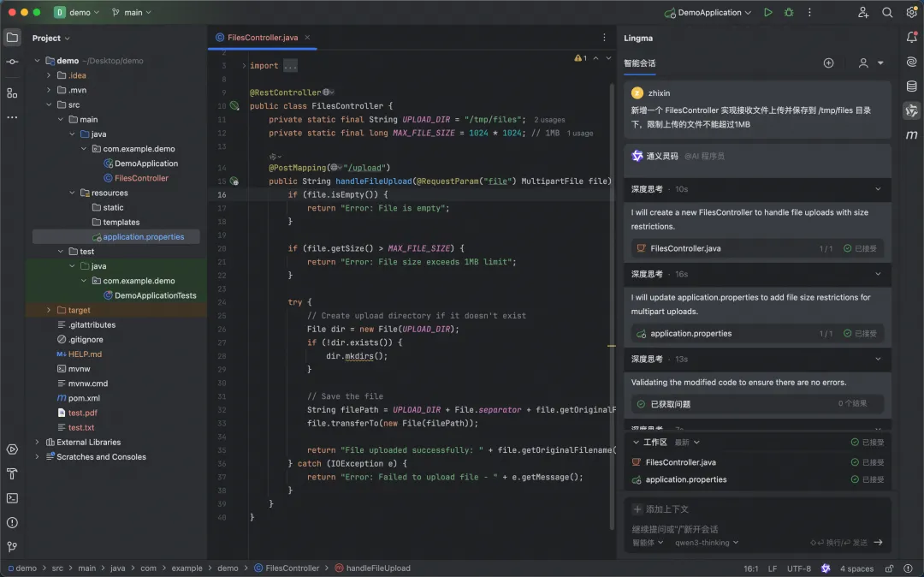Open the main git branch dropdown
This screenshot has height=577, width=924.
pos(132,12)
